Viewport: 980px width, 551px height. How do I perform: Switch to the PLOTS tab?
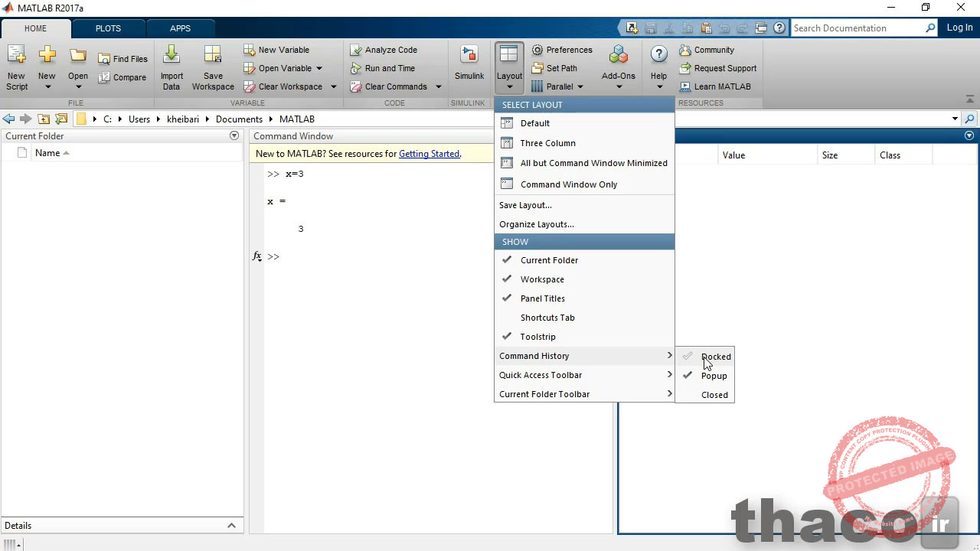tap(107, 28)
